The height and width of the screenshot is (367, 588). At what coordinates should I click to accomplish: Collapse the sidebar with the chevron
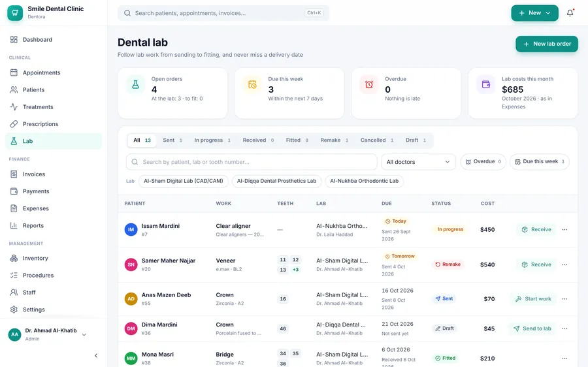coord(96,355)
